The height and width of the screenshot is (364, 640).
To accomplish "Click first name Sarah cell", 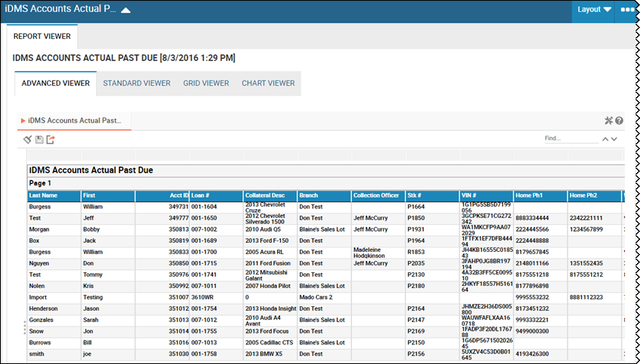I will pos(108,320).
